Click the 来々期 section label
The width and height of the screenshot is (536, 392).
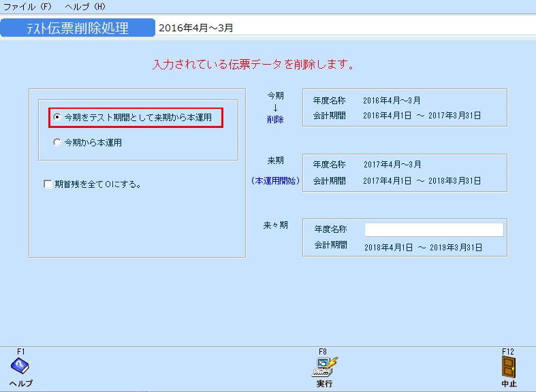click(x=276, y=225)
